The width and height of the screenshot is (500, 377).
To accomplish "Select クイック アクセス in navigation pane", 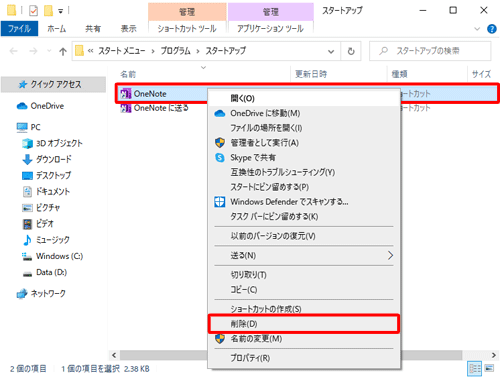I will pos(53,84).
